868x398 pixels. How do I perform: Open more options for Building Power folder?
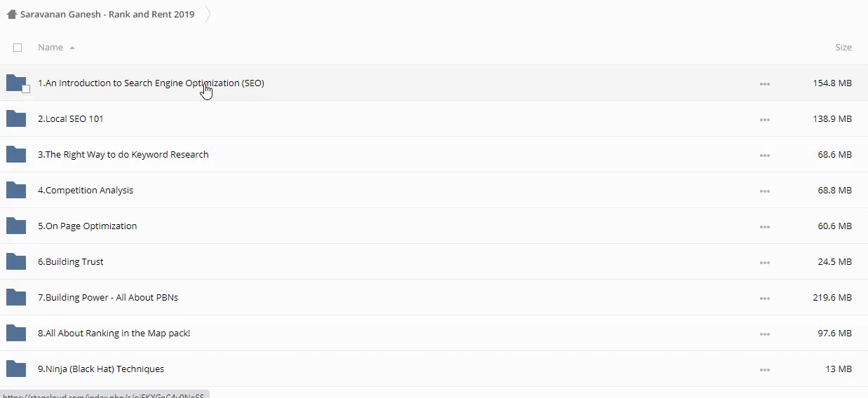click(x=764, y=298)
